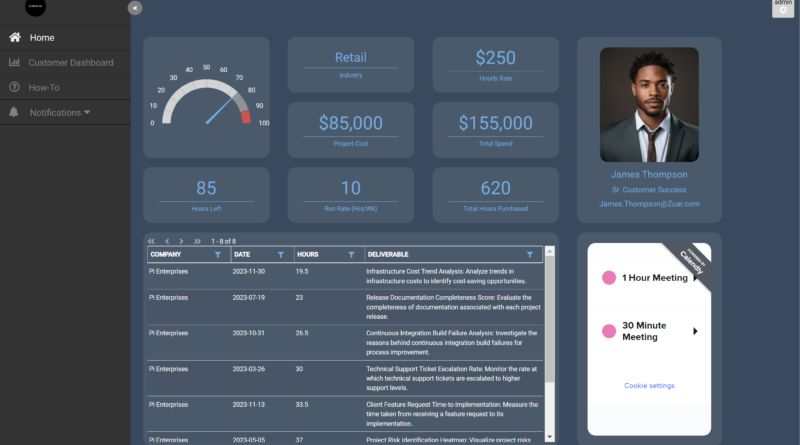Jump to the table's first page

[x=152, y=241]
